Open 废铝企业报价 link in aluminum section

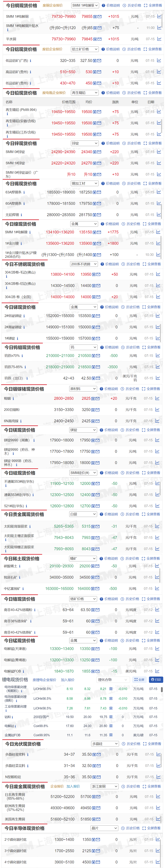click(52, 49)
